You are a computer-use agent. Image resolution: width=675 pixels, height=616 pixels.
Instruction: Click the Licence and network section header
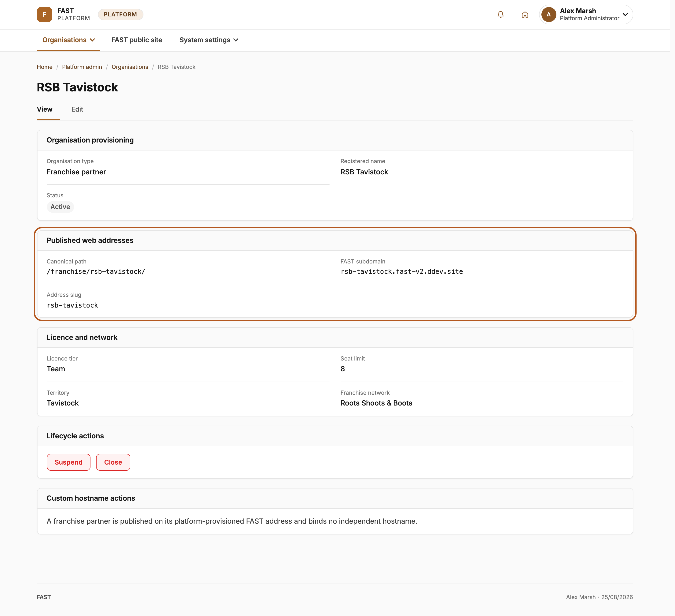point(335,338)
